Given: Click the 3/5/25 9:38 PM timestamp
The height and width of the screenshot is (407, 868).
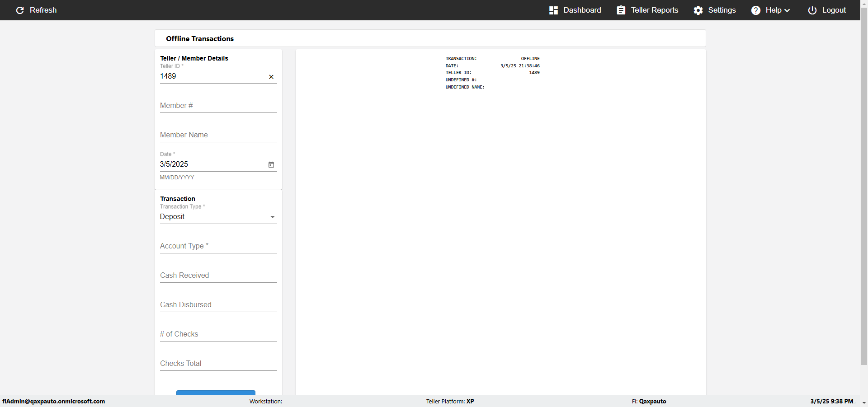Looking at the screenshot, I should coord(832,401).
